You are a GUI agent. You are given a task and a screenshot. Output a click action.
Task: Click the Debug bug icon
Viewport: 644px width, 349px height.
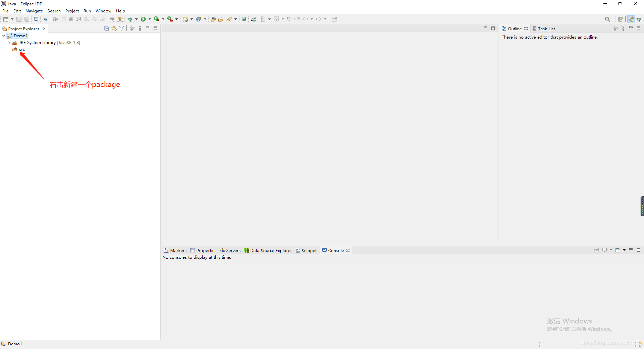click(x=130, y=19)
